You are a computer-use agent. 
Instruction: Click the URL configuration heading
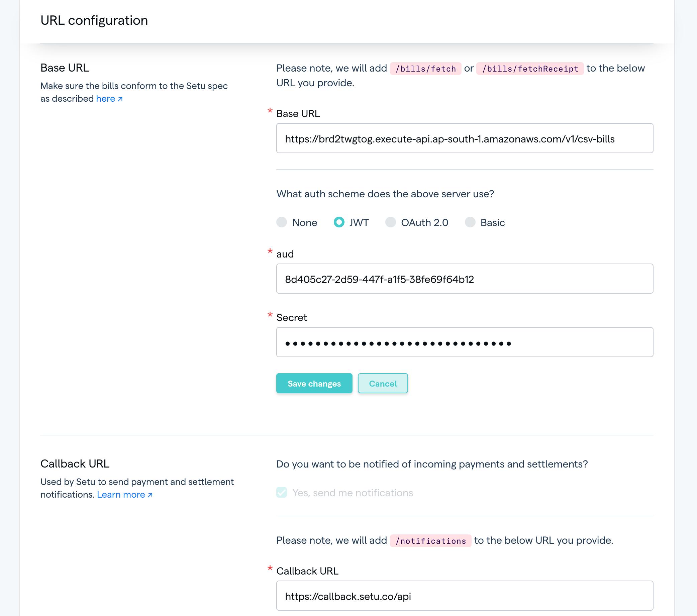pos(94,20)
